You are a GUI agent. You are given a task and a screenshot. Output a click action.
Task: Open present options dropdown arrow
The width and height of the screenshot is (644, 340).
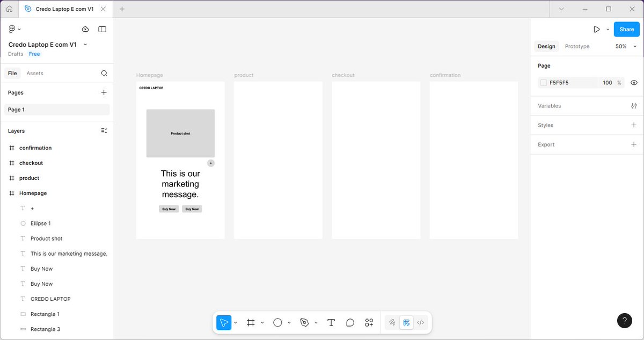[608, 30]
